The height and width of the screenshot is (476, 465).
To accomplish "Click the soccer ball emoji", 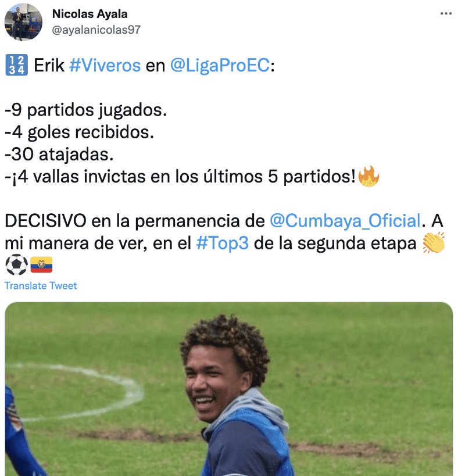I will tap(16, 264).
